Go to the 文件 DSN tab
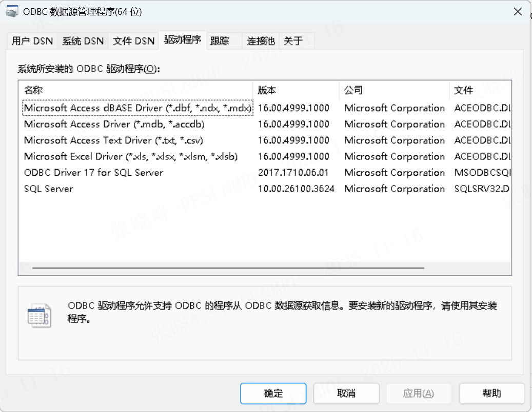This screenshot has width=532, height=412. [133, 41]
